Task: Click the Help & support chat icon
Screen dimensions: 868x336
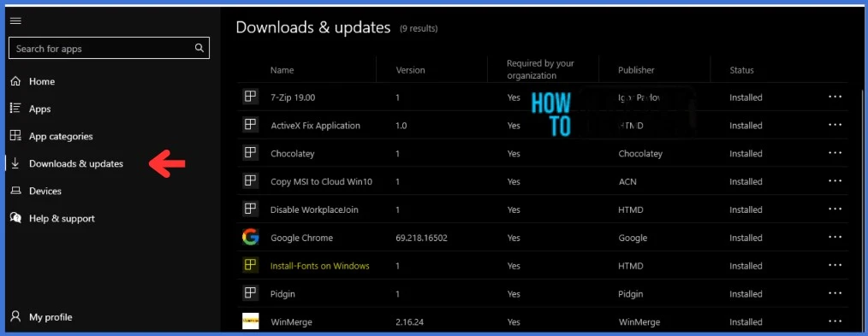Action: pos(15,218)
